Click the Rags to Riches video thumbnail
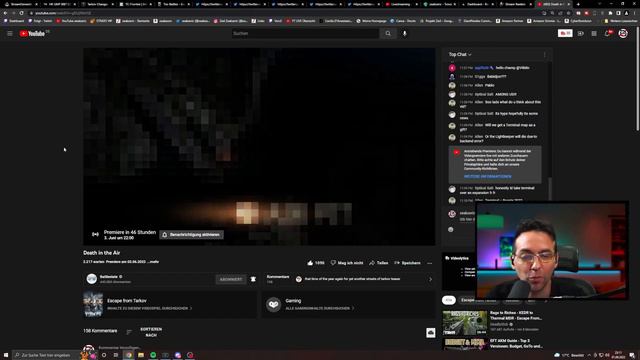The width and height of the screenshot is (640, 360). click(464, 323)
